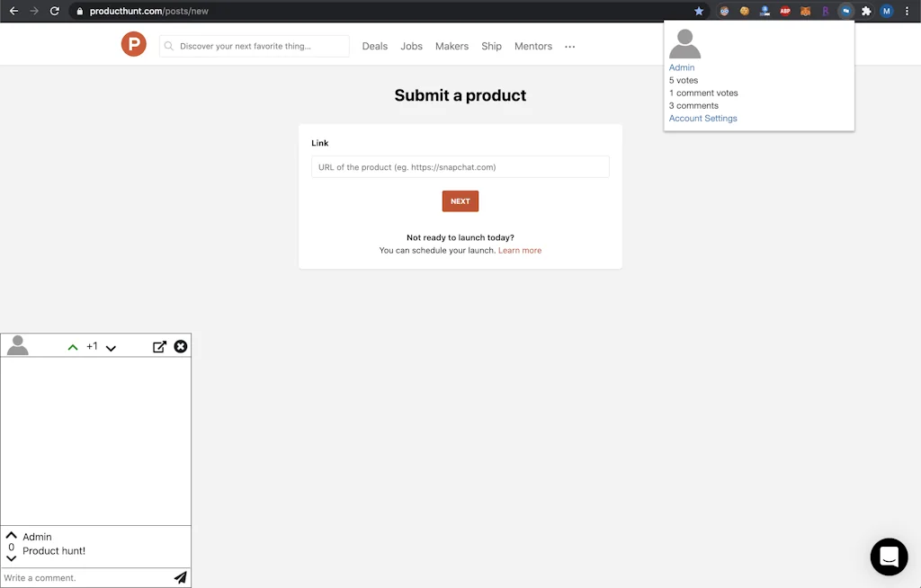The height and width of the screenshot is (588, 921).
Task: Select Jobs in the navigation menu
Action: click(x=411, y=46)
